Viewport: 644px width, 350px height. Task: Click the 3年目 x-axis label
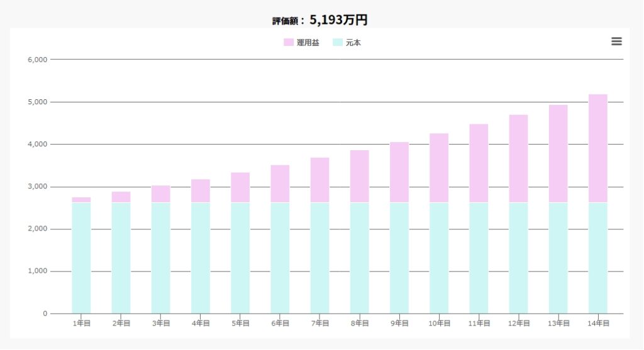click(161, 324)
